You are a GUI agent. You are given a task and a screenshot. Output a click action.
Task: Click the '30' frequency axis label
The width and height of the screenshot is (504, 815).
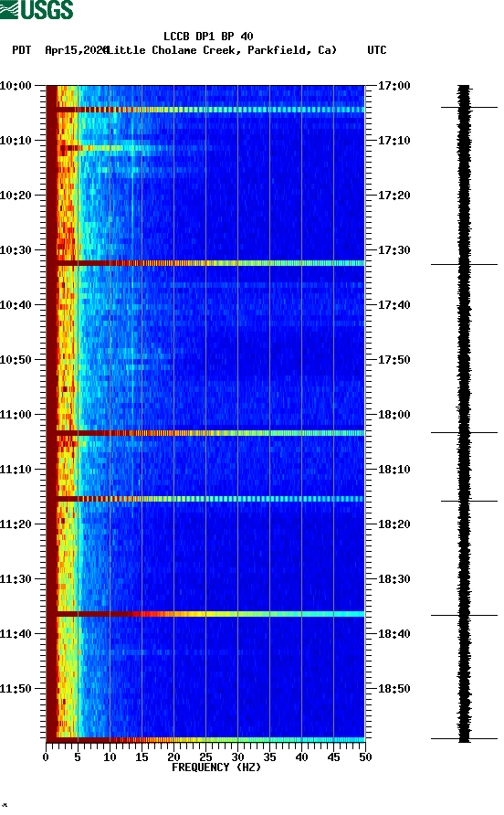coord(237,757)
